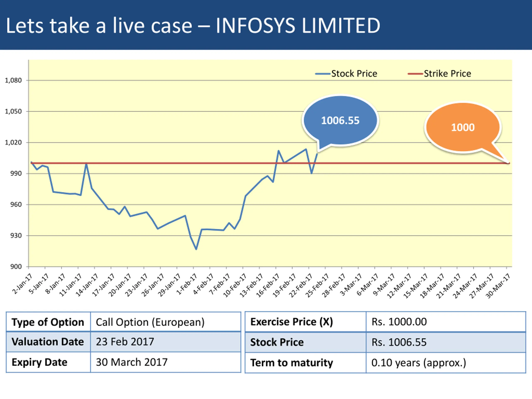
Task: Click the 30-Mar-17 x-axis date label
Action: click(498, 286)
